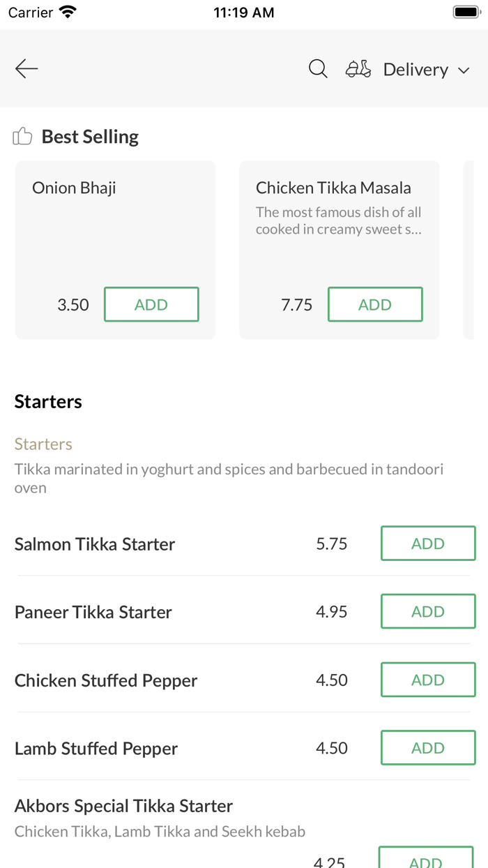
Task: Expand the Delivery dropdown chevron
Action: [464, 70]
